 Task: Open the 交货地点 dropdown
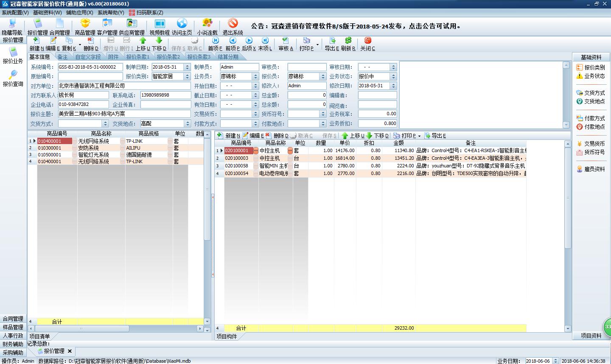(187, 123)
